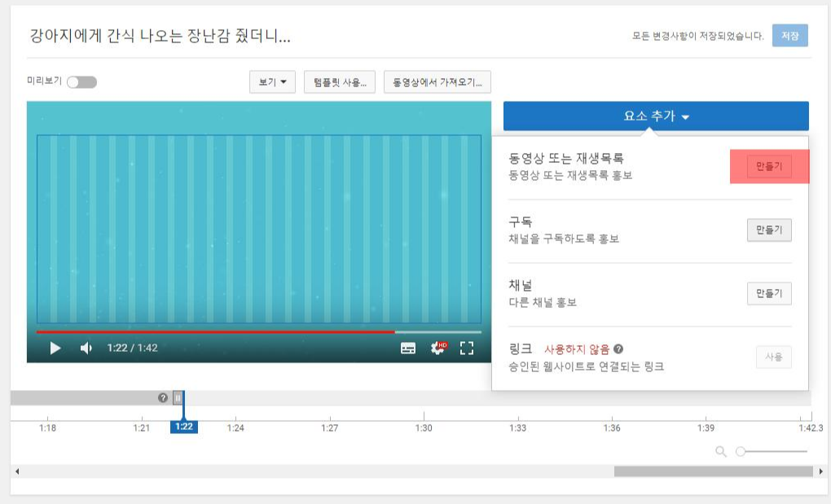Click the help icon on the timeline bar
This screenshot has width=831, height=504.
[163, 397]
